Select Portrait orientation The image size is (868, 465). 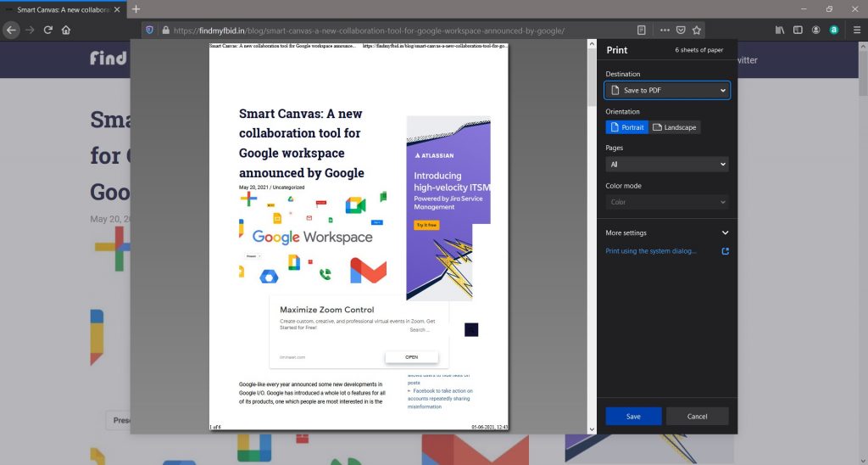point(627,127)
